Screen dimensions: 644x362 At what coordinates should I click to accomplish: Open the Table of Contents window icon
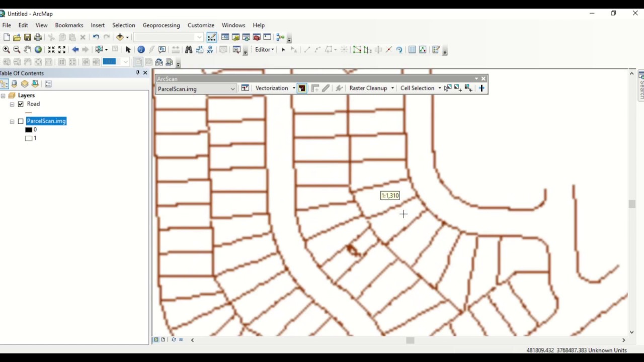coord(225,37)
